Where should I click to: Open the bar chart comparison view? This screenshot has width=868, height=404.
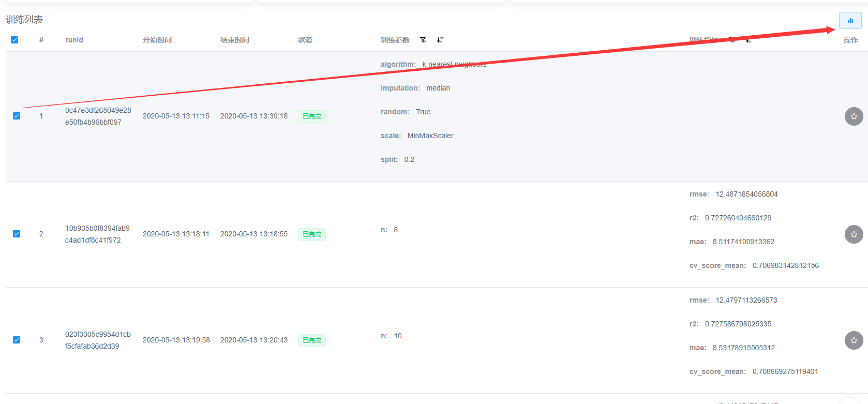click(850, 21)
